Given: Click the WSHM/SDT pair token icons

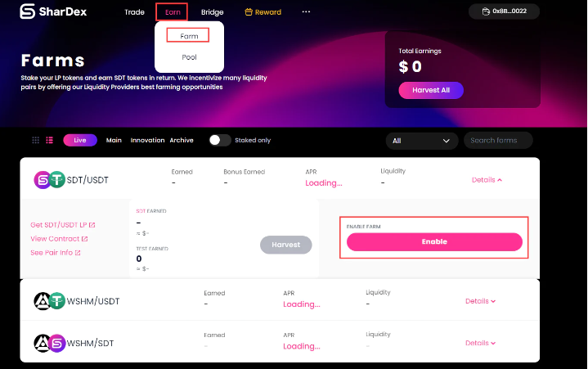Looking at the screenshot, I should coord(50,343).
